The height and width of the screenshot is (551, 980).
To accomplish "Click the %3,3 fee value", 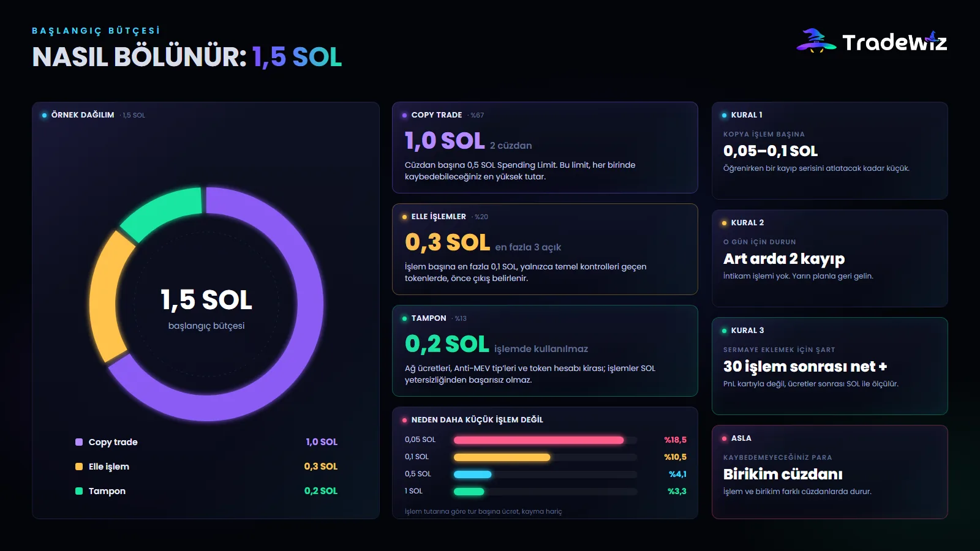I will click(677, 491).
